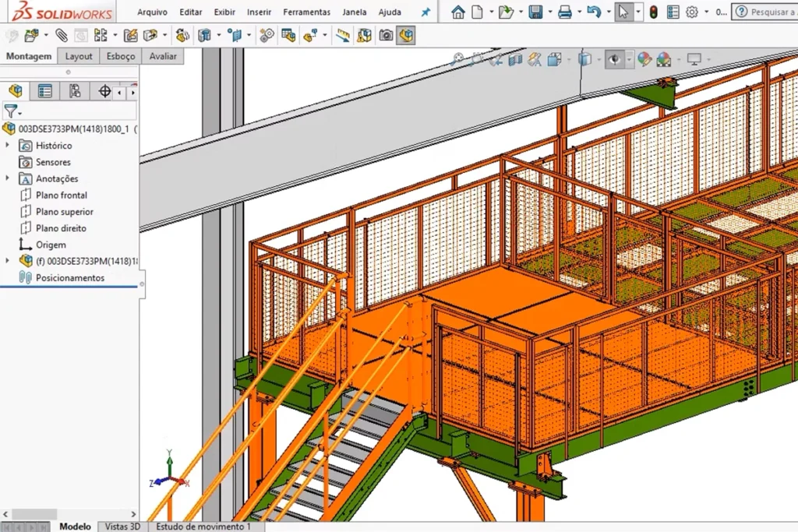Open the Estudo de movimento 1 tab
This screenshot has height=532, width=798.
pos(203,527)
